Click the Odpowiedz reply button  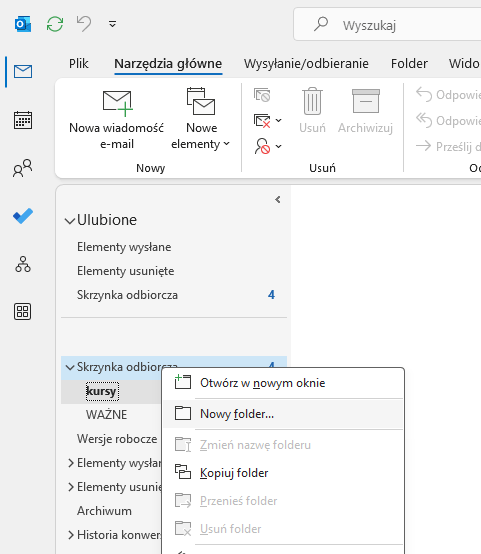click(448, 95)
